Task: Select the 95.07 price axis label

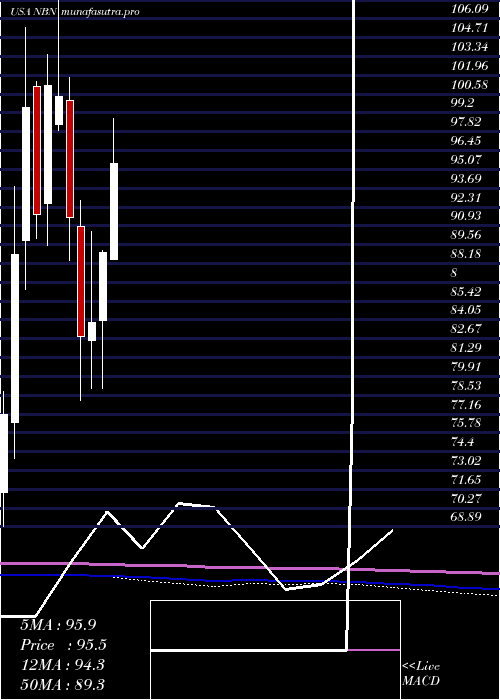Action: coord(466,159)
